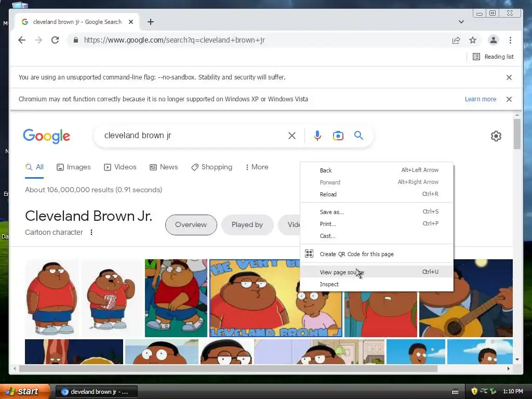Click the Google logo
This screenshot has height=399, width=532.
(46, 136)
